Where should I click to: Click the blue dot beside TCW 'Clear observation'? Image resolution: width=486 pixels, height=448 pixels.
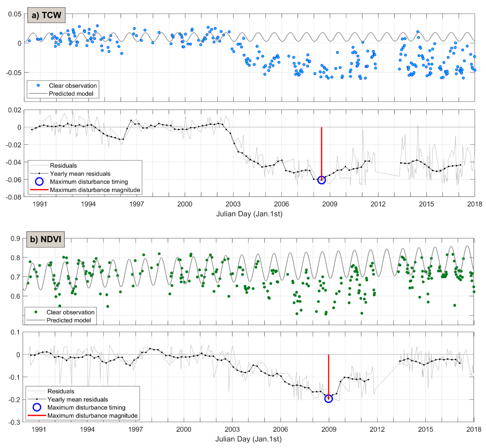38,85
